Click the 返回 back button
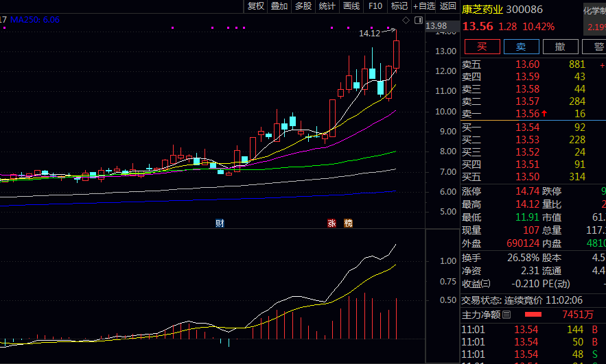This screenshot has width=606, height=364. click(448, 6)
